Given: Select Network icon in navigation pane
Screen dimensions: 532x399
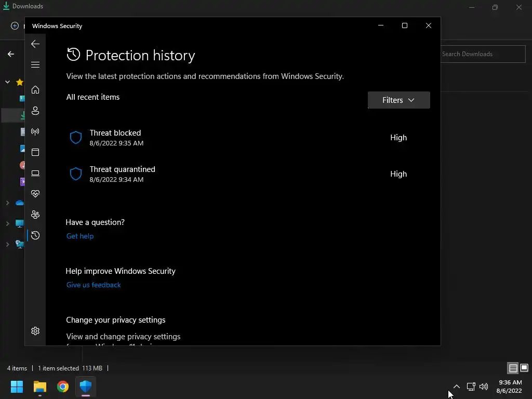Looking at the screenshot, I should (20, 244).
